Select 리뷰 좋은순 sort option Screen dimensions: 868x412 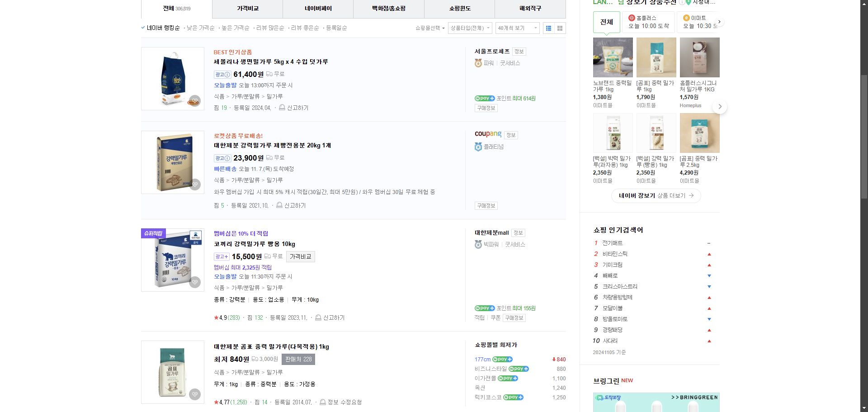click(x=305, y=28)
